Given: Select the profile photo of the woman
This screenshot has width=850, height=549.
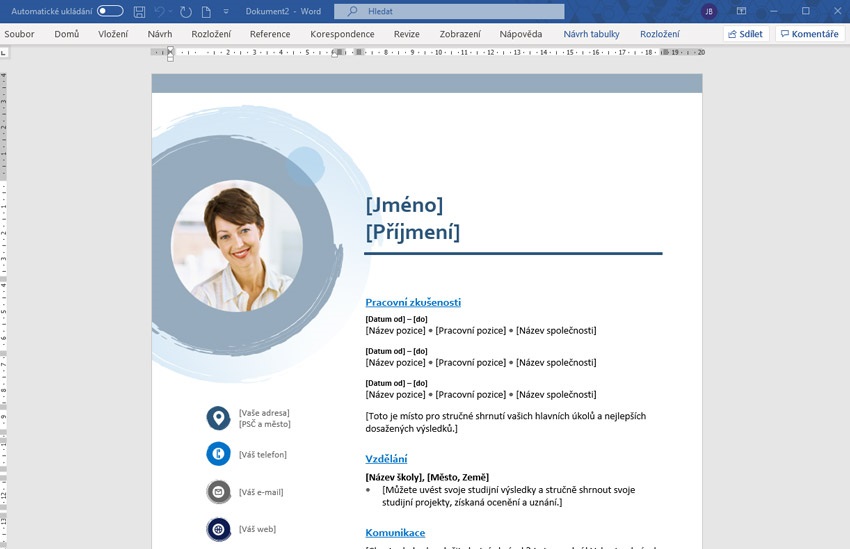Looking at the screenshot, I should 237,246.
